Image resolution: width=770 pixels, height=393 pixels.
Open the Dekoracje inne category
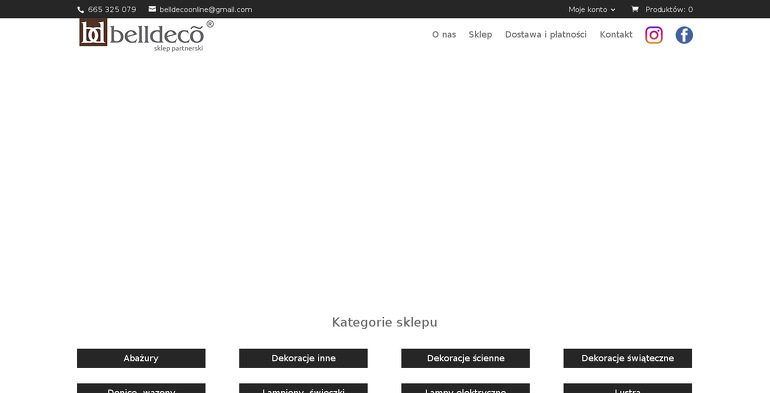pos(303,358)
